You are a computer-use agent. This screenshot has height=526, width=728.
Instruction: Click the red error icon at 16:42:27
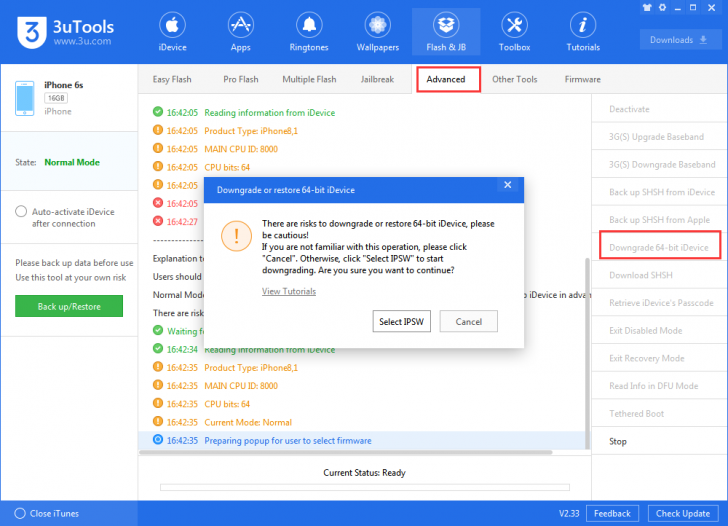pos(158,221)
